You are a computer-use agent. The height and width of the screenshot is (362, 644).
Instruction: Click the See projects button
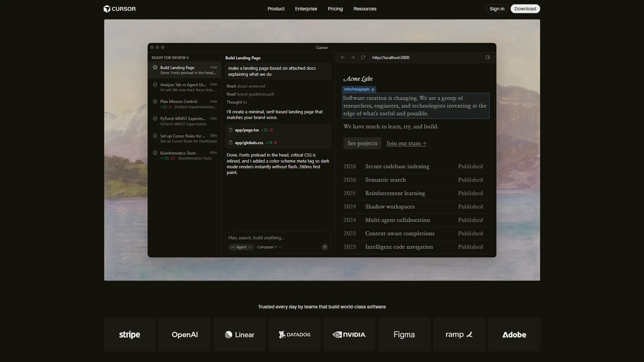(x=362, y=143)
